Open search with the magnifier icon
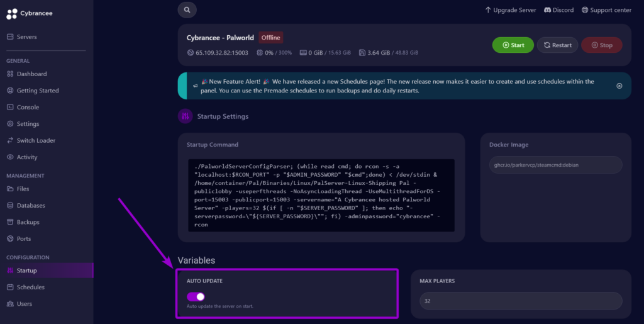The image size is (644, 324). 187,10
